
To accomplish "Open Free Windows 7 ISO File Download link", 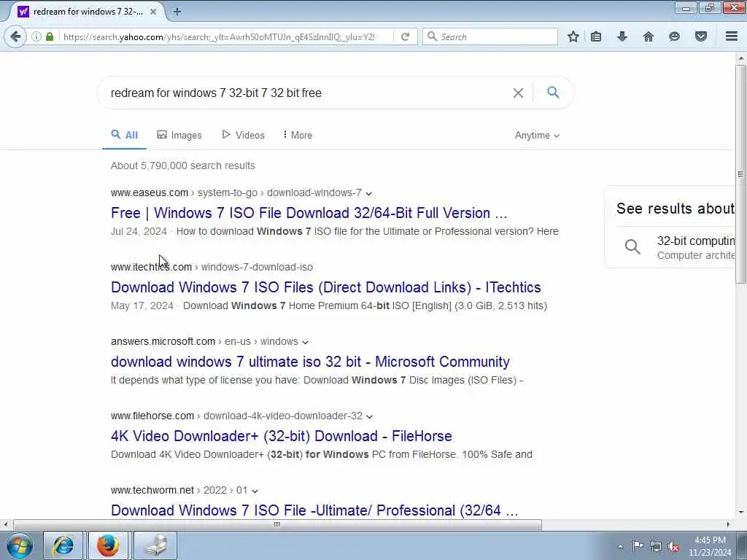I will point(309,213).
